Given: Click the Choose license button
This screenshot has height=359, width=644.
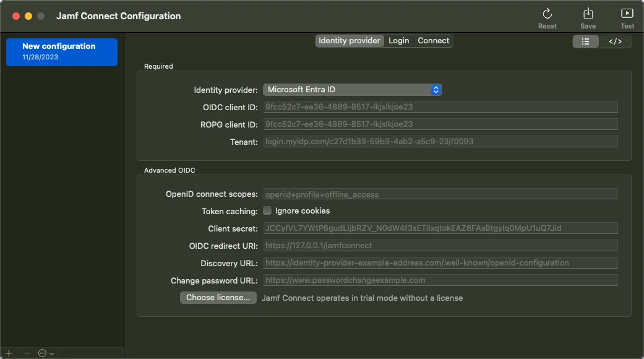Looking at the screenshot, I should [218, 298].
